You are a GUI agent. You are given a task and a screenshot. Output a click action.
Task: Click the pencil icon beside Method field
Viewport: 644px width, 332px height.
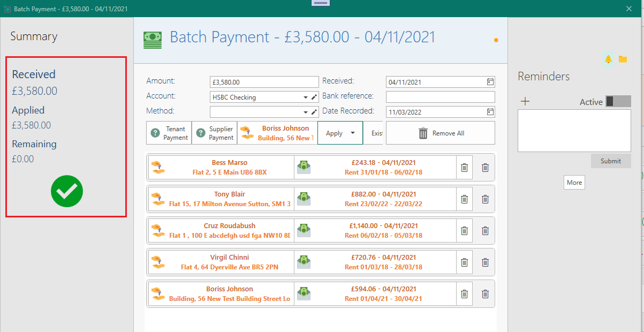[314, 112]
